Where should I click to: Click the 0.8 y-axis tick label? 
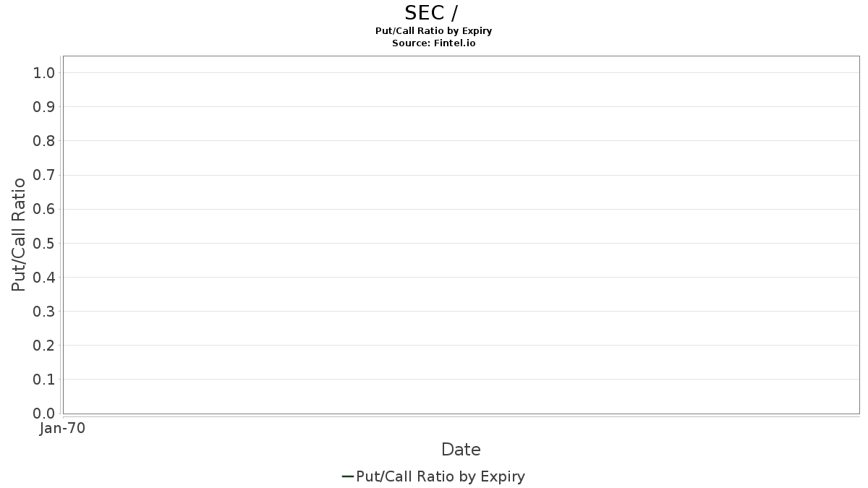44,141
